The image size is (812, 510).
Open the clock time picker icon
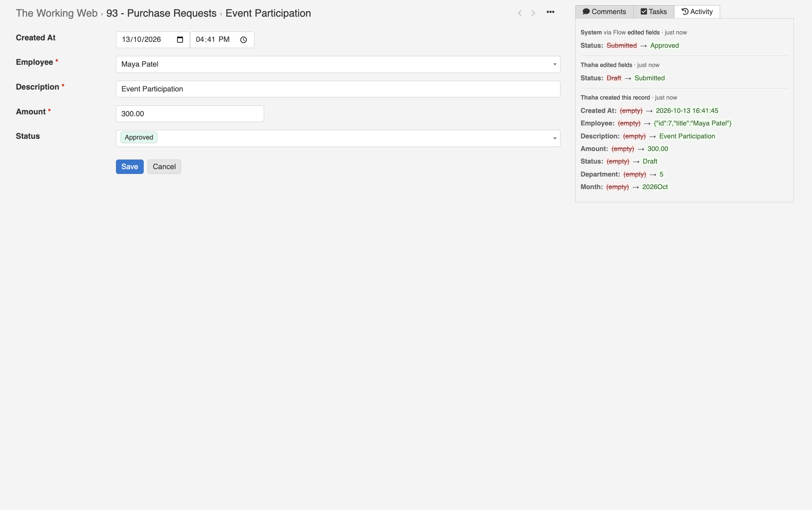click(x=243, y=40)
